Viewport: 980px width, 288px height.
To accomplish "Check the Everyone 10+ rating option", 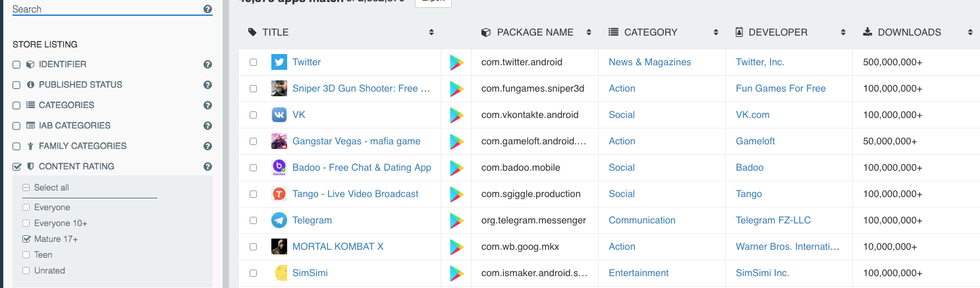I will click(26, 223).
